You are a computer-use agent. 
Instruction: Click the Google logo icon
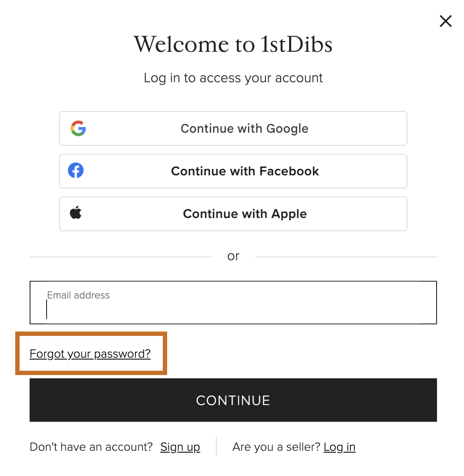click(78, 128)
